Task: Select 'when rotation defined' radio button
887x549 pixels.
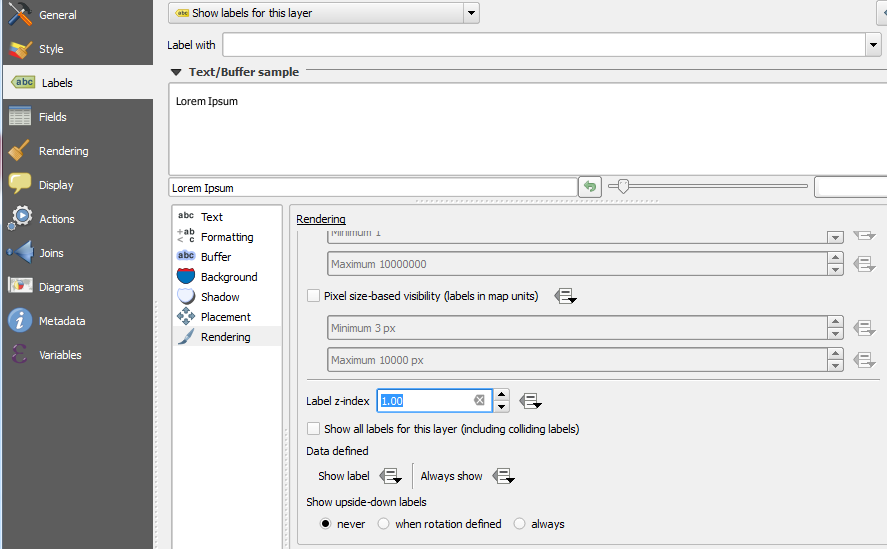Action: [384, 524]
